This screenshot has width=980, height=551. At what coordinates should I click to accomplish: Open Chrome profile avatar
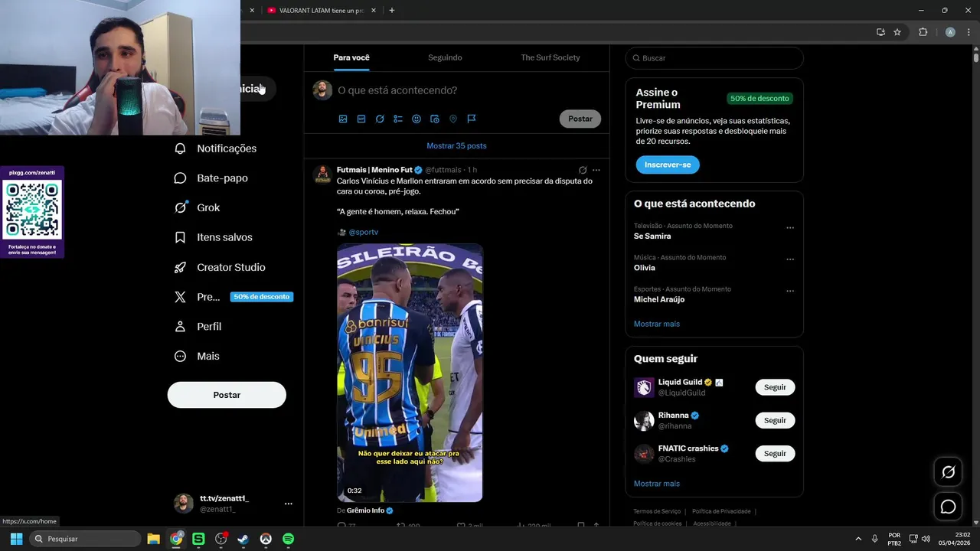point(950,32)
